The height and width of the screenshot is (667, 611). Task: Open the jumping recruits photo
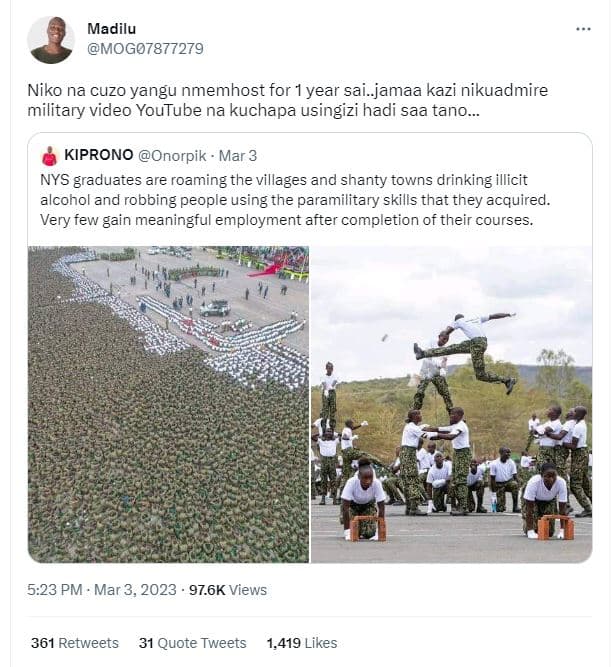click(x=451, y=404)
